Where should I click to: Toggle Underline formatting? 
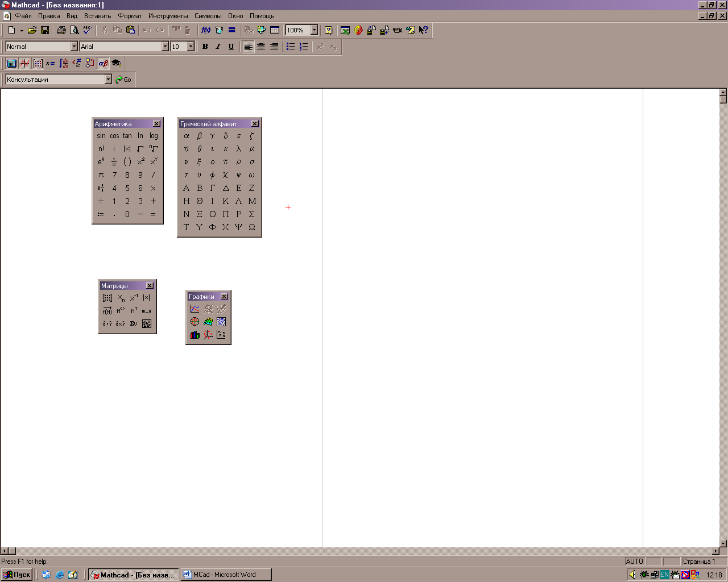tap(231, 47)
